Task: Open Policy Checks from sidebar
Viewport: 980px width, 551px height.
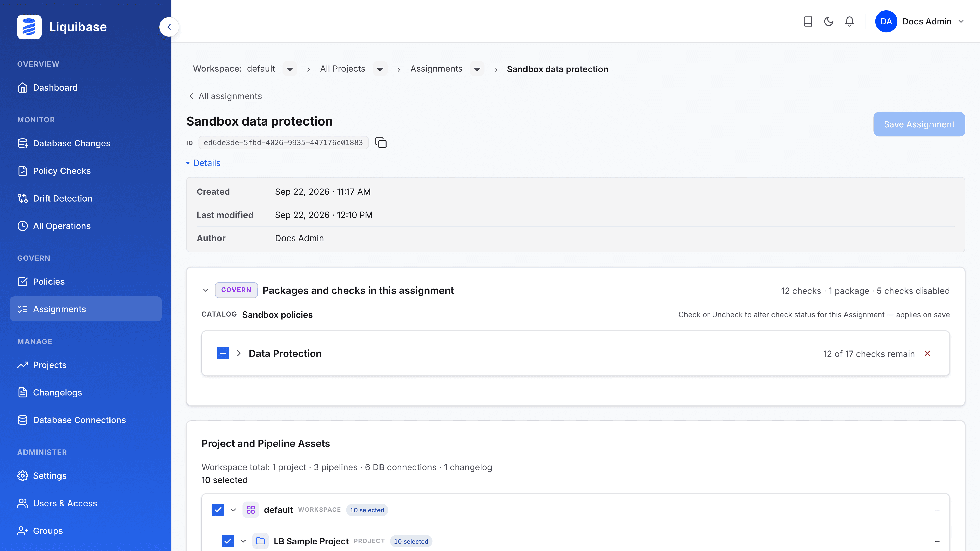Action: click(x=85, y=171)
